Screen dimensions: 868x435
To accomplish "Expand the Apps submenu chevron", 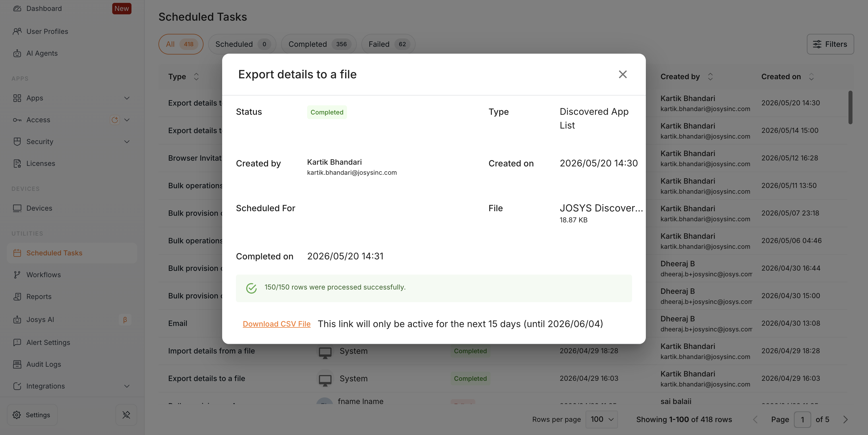I will click(x=127, y=98).
